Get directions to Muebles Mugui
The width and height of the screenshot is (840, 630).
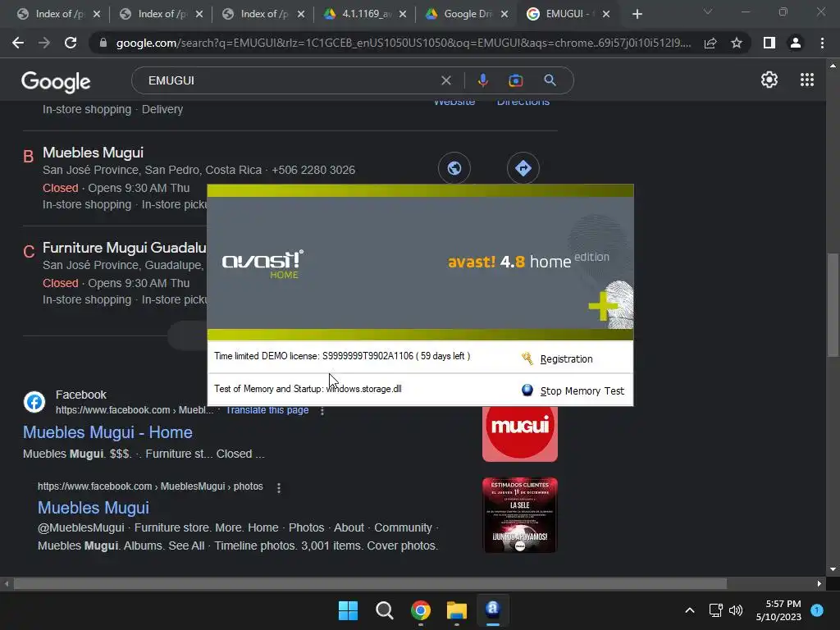[523, 168]
